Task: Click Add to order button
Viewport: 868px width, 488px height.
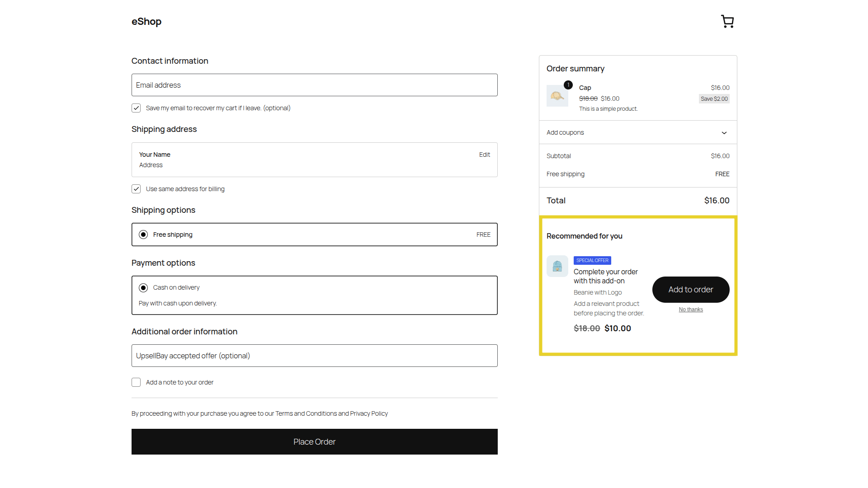Action: pos(691,290)
